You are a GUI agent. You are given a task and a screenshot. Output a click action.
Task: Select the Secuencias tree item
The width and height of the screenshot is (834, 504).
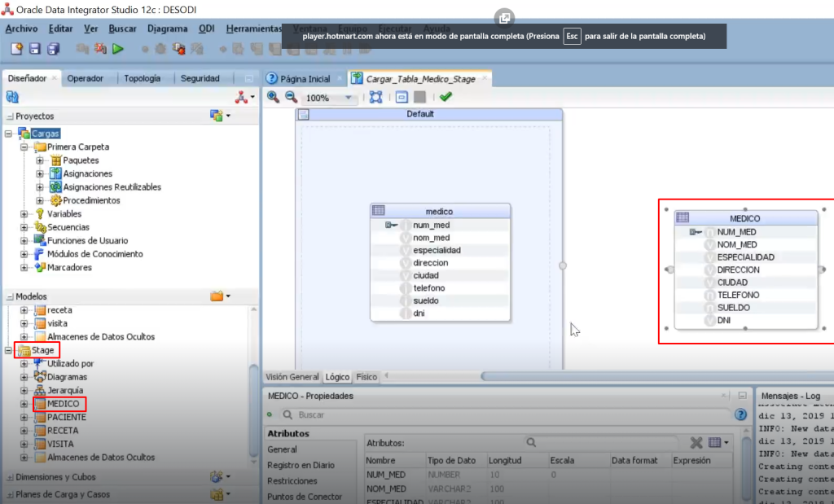[x=68, y=227]
